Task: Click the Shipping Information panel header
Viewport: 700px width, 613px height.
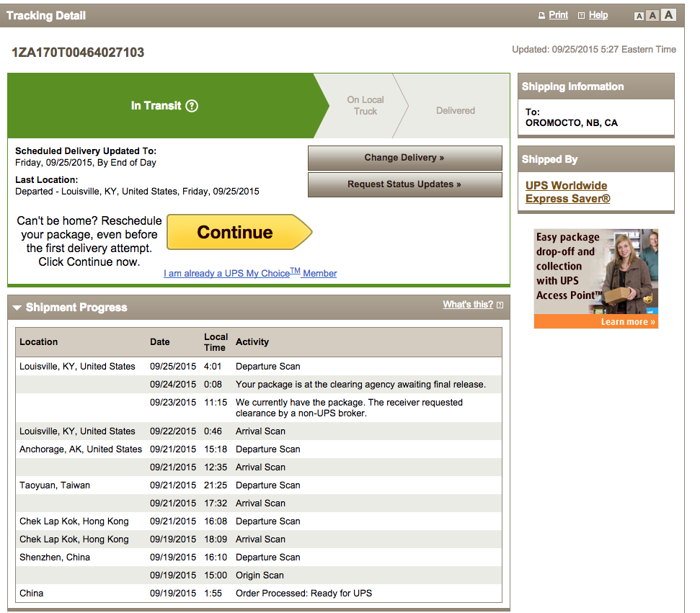Action: pyautogui.click(x=596, y=86)
